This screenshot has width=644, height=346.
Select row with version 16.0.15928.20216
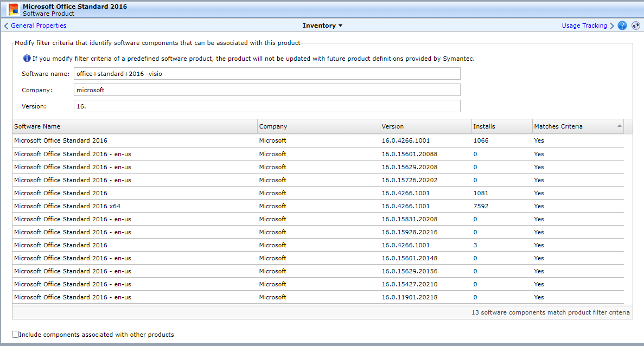pos(318,232)
